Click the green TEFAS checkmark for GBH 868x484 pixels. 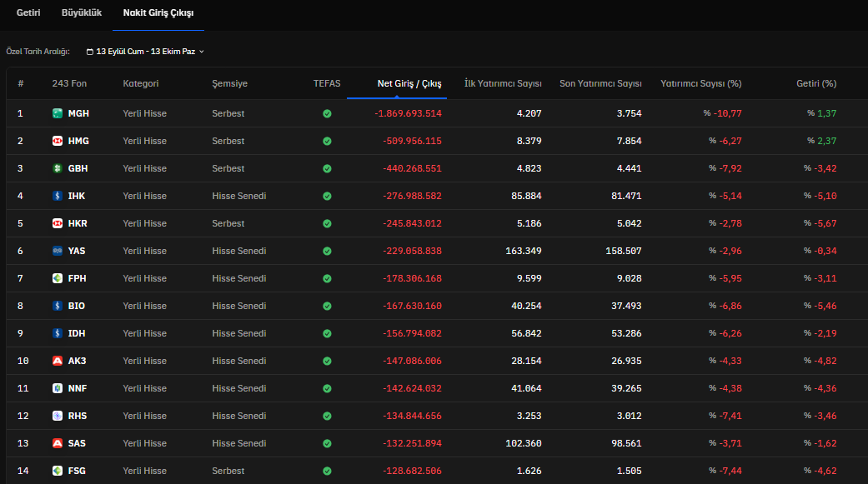tap(327, 169)
